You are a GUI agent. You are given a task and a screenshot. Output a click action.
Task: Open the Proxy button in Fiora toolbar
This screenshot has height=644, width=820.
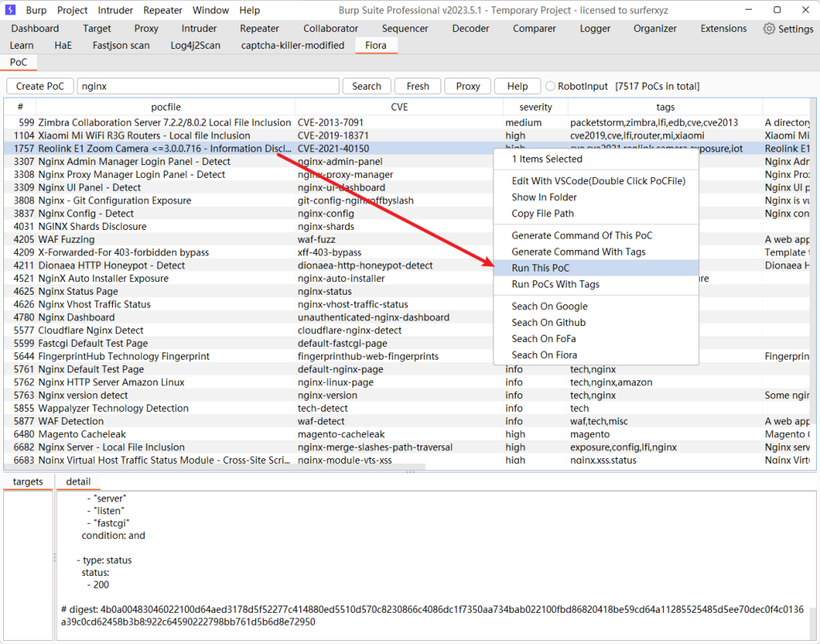point(468,87)
